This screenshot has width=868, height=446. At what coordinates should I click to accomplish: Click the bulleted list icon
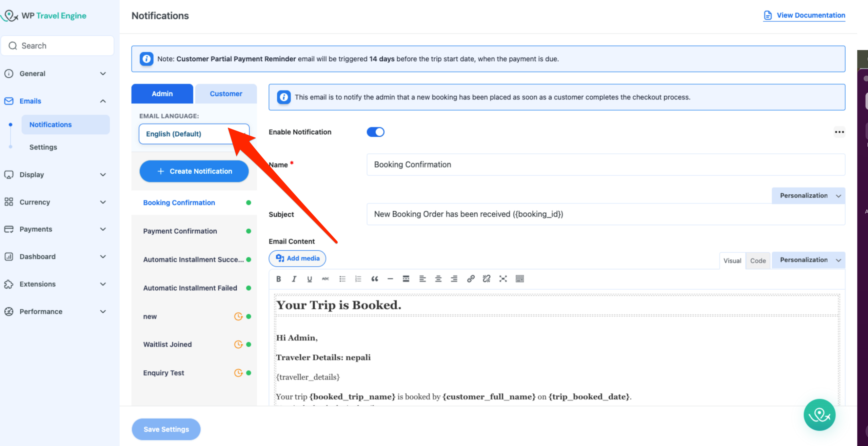coord(342,279)
